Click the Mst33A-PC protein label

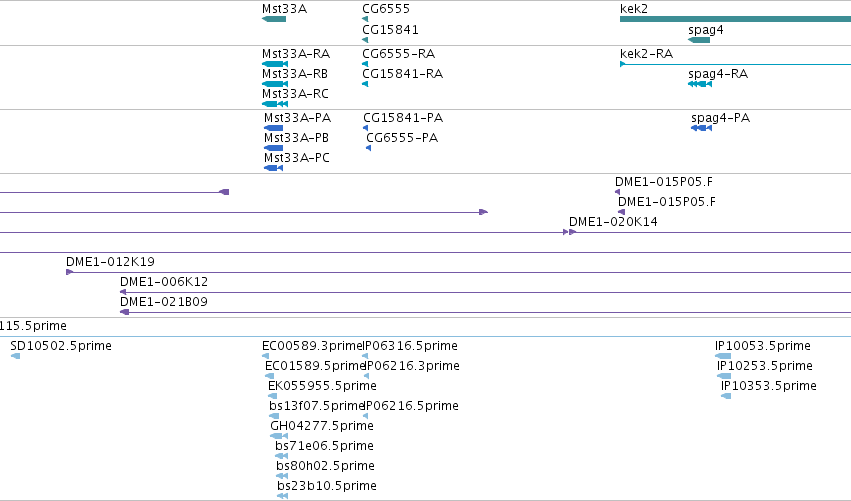tap(297, 158)
